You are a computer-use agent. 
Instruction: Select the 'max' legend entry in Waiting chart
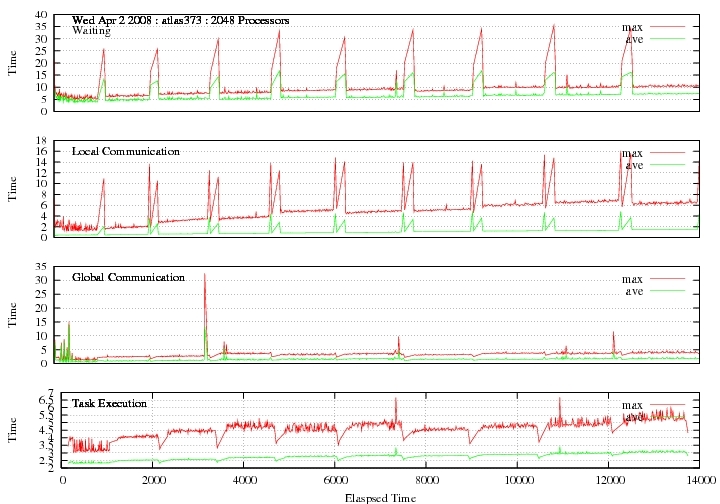pos(632,27)
